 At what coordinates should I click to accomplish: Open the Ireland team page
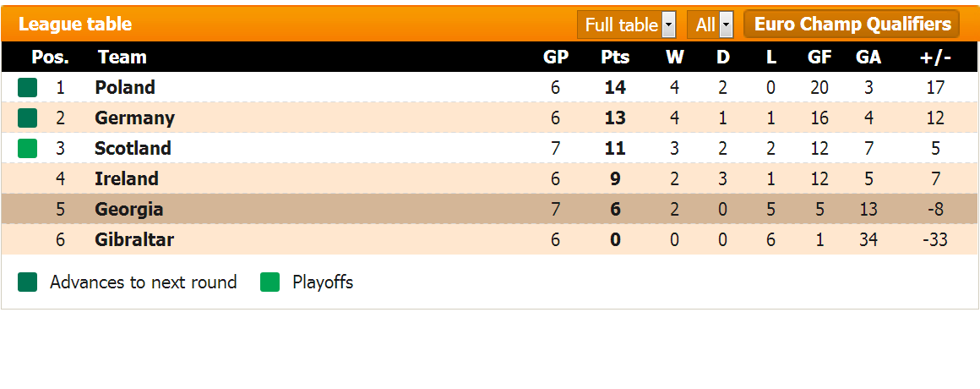tap(127, 178)
